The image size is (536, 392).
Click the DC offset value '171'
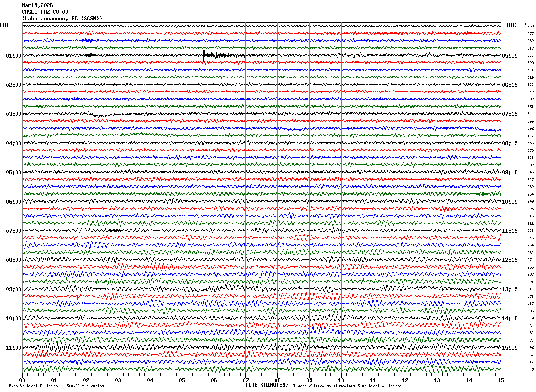[530, 296]
